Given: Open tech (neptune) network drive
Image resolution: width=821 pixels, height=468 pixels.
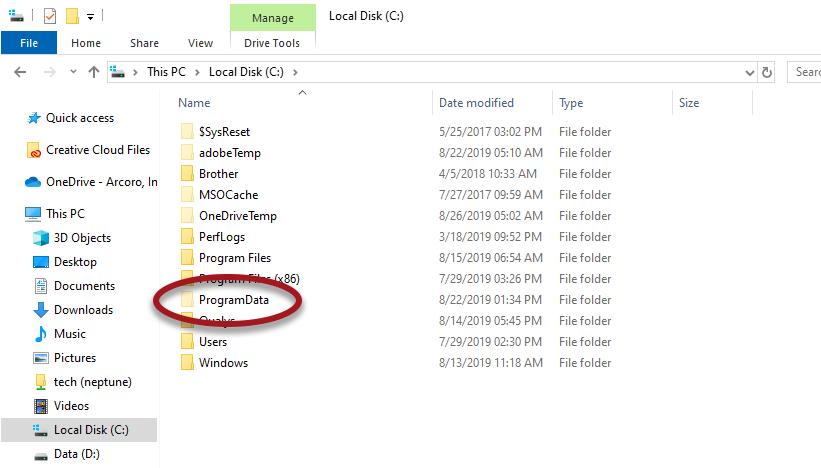Looking at the screenshot, I should click(x=93, y=382).
